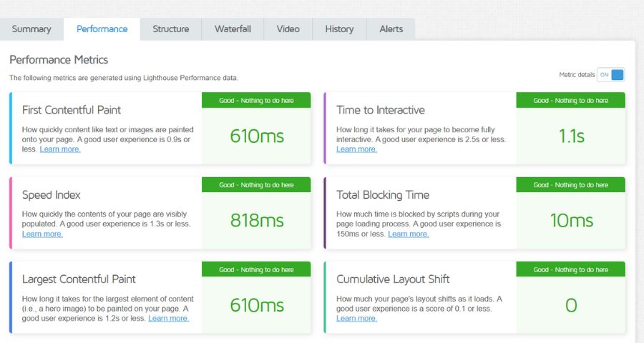Click the Time to Interactive title
The image size is (644, 343).
coord(381,110)
